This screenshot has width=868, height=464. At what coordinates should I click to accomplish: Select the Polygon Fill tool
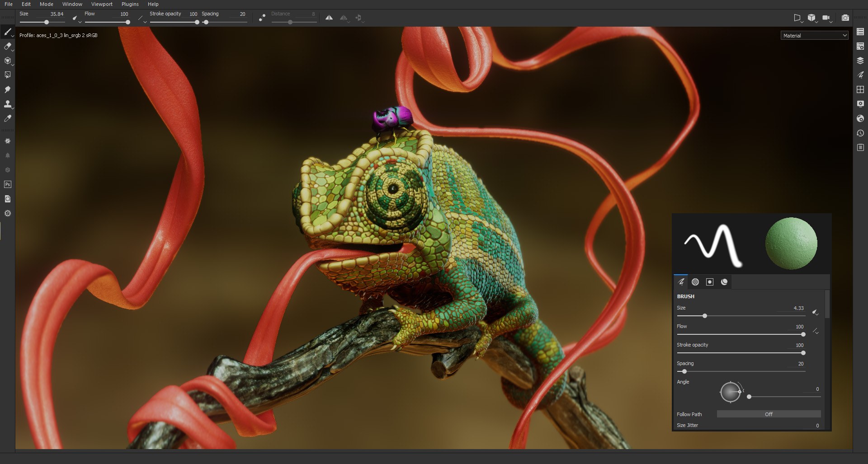pos(8,75)
